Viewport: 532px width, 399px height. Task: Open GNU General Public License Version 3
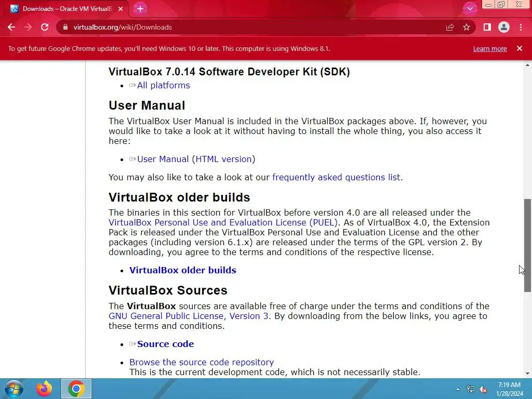pos(188,316)
